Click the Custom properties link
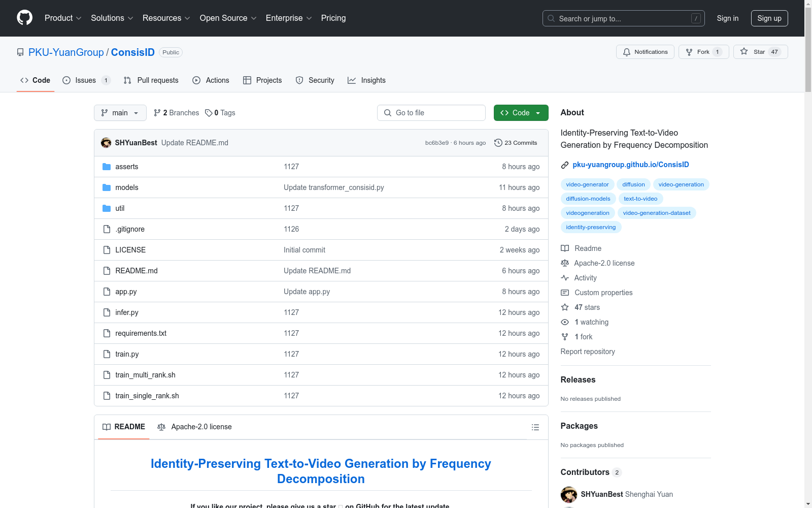The width and height of the screenshot is (812, 508). point(603,293)
